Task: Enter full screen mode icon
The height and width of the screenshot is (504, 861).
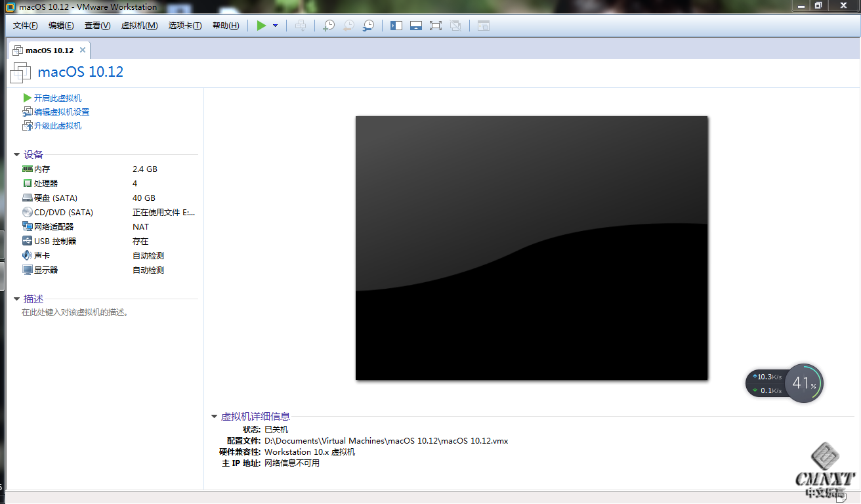Action: coord(435,26)
